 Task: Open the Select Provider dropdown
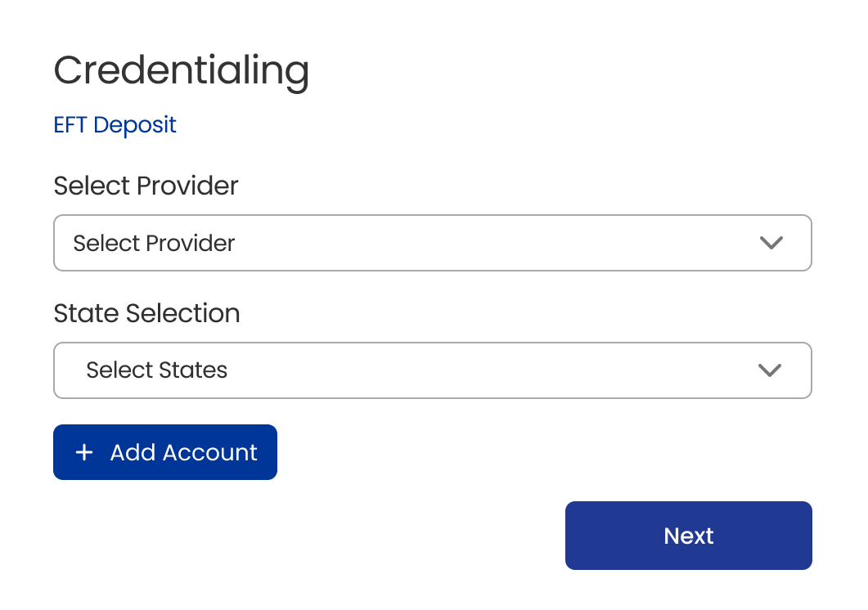tap(432, 243)
